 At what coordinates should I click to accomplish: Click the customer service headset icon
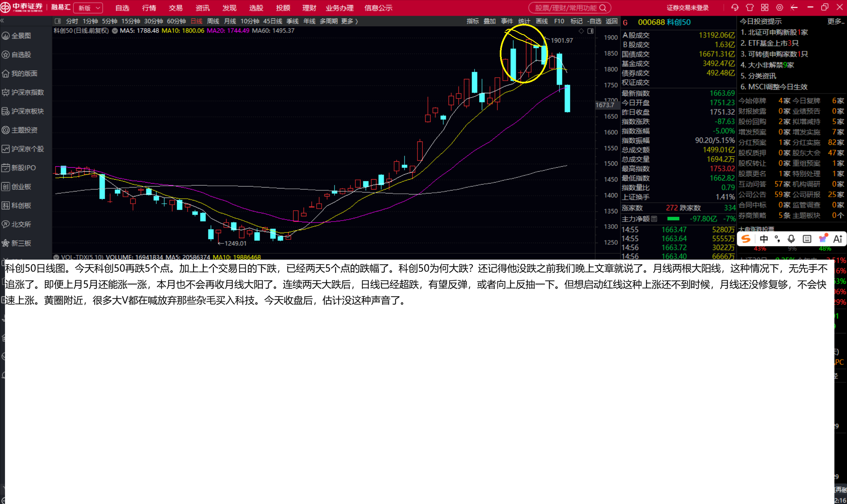pyautogui.click(x=735, y=8)
